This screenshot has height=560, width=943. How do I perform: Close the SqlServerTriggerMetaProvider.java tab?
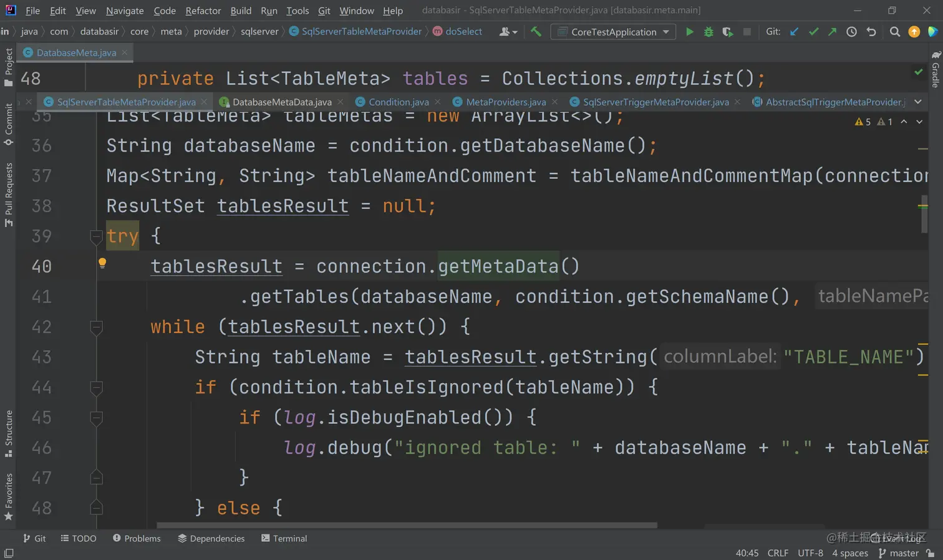coord(737,102)
